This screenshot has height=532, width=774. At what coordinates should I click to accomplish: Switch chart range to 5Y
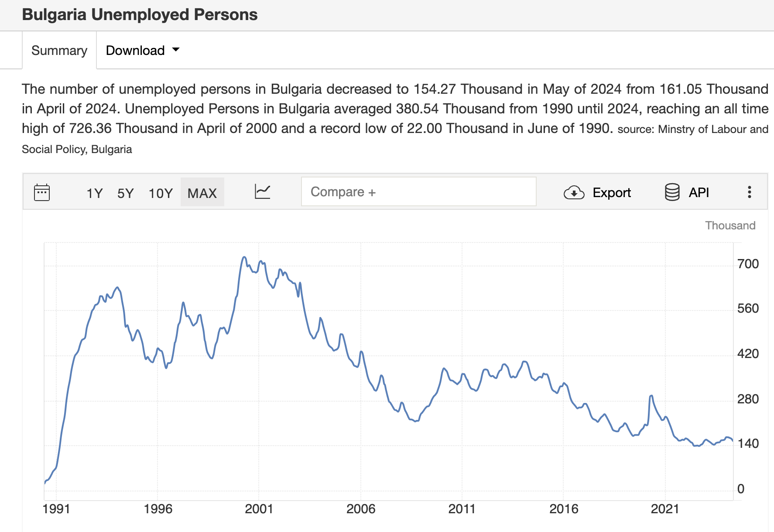125,193
